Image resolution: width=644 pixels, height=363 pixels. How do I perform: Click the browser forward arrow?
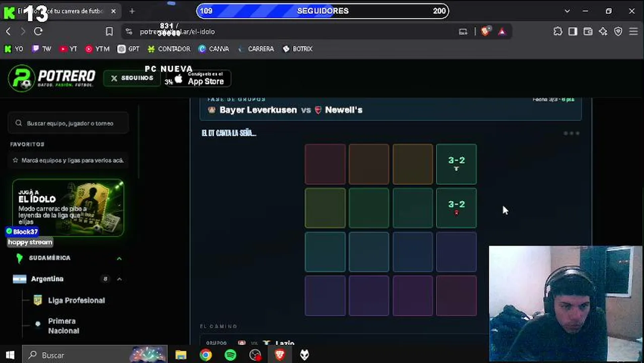[23, 31]
